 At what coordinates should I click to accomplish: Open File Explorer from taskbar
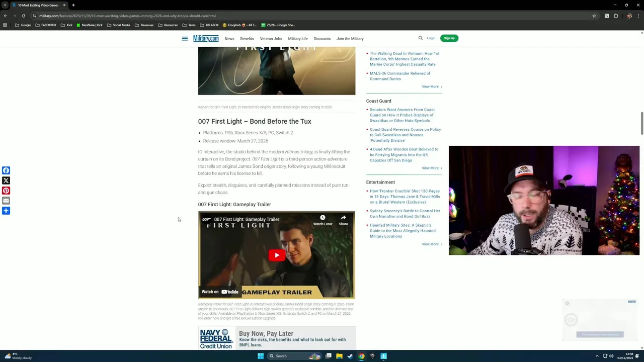(x=339, y=356)
